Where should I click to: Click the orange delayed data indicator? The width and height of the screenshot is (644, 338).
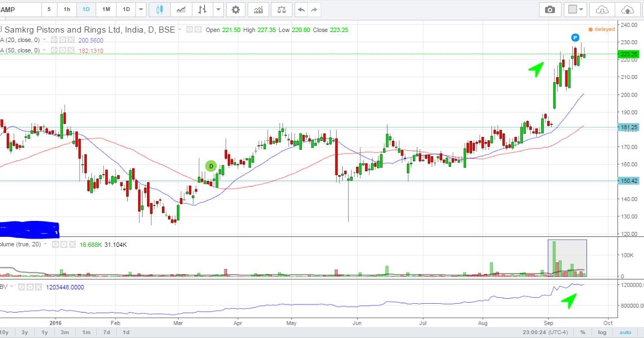(x=601, y=29)
